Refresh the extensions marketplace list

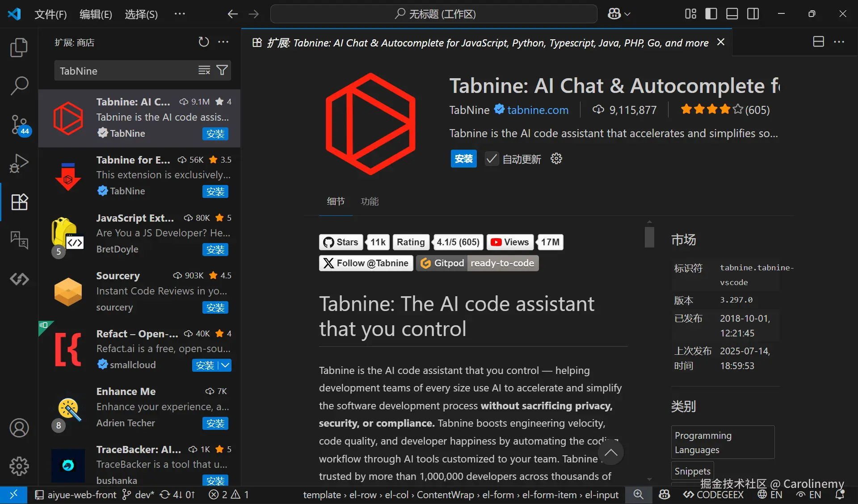click(204, 42)
